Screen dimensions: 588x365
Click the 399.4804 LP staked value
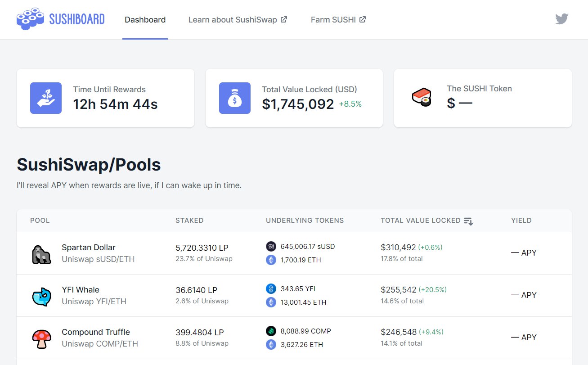point(200,333)
